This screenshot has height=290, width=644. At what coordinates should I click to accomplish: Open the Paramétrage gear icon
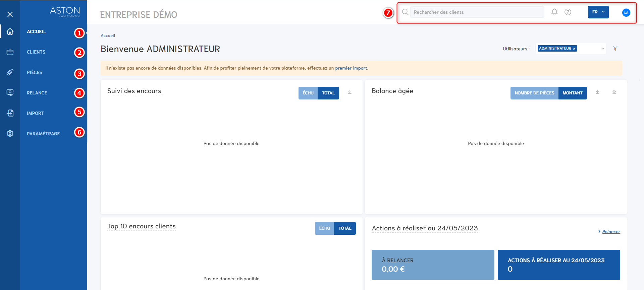coord(10,134)
